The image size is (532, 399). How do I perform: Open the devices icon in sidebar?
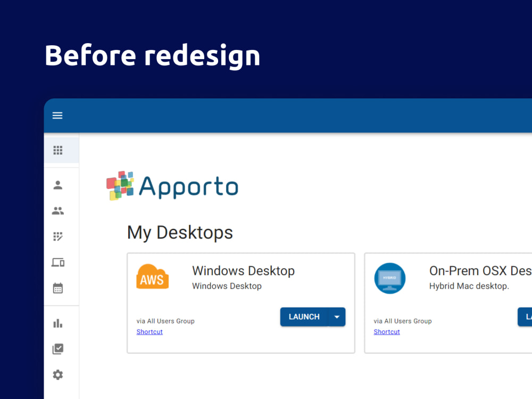[57, 262]
